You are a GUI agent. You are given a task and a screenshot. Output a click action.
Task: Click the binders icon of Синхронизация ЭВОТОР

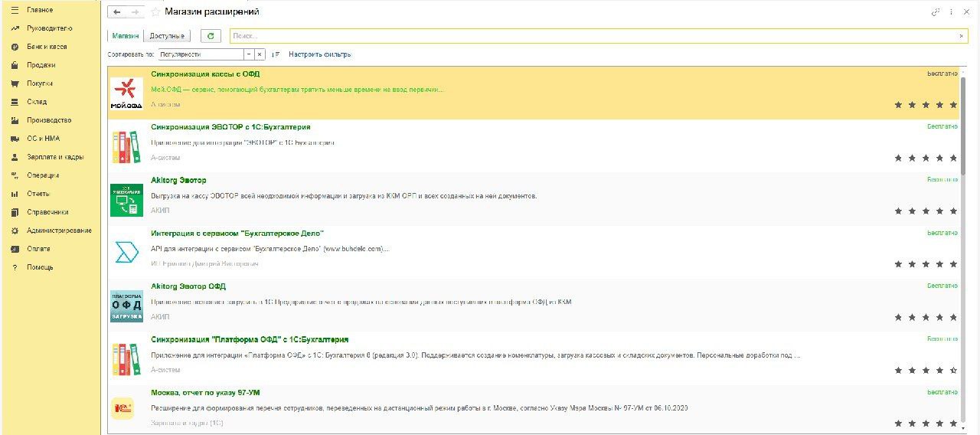click(126, 146)
